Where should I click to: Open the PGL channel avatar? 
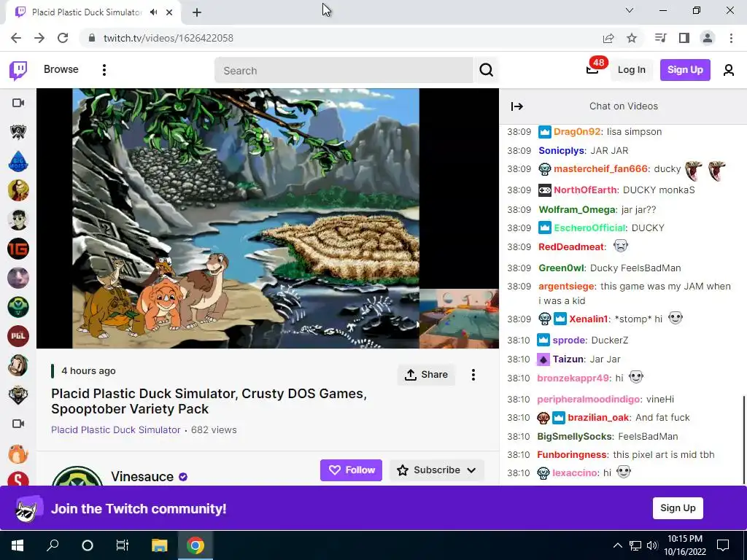(18, 336)
